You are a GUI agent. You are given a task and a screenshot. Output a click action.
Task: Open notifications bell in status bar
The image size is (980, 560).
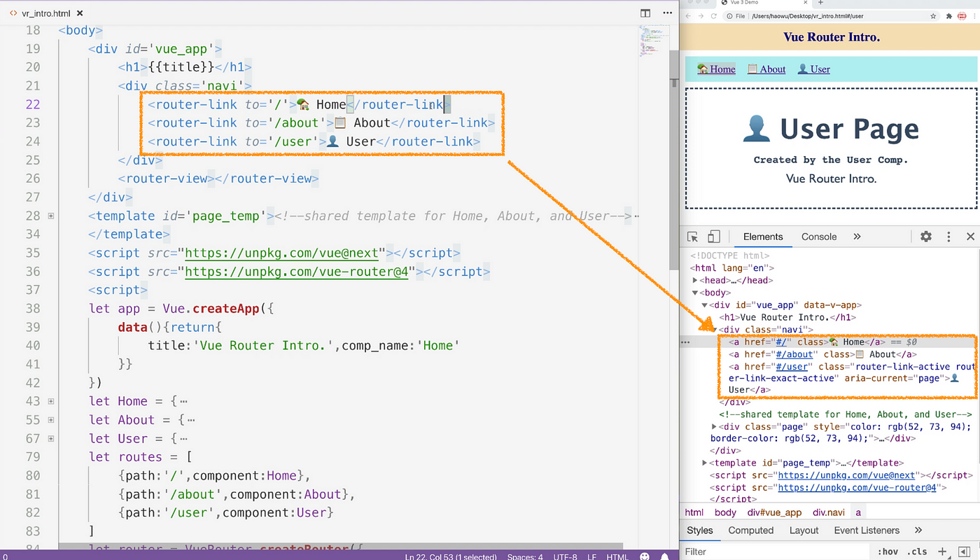click(665, 556)
